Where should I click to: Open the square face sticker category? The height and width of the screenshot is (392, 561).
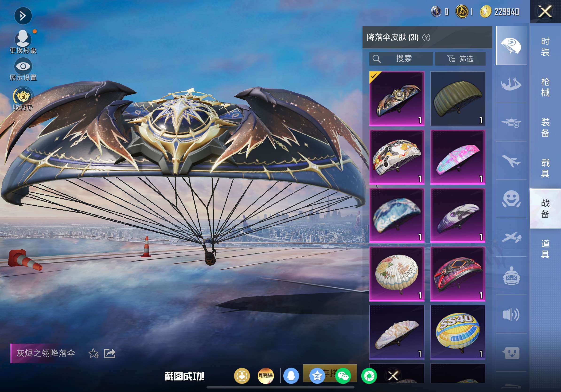511,353
